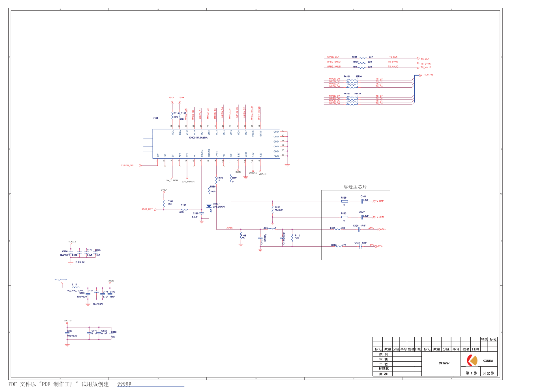Click the R120 designator label
Screen dimensions: 554x392
(334, 246)
